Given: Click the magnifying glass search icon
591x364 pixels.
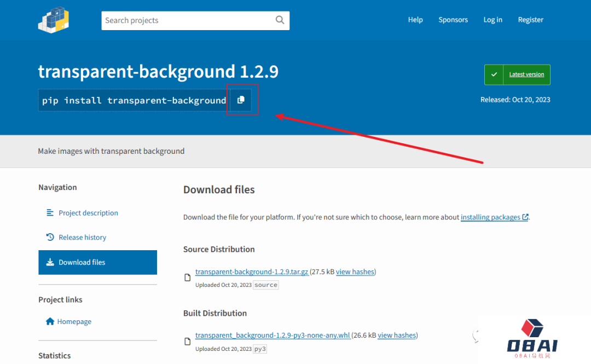Looking at the screenshot, I should click(x=280, y=20).
